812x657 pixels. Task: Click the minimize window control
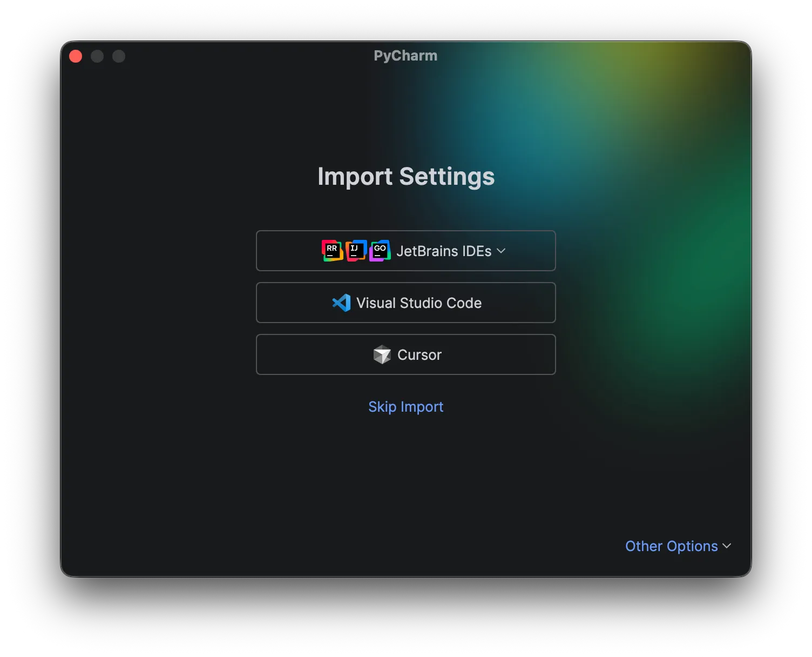pyautogui.click(x=97, y=56)
